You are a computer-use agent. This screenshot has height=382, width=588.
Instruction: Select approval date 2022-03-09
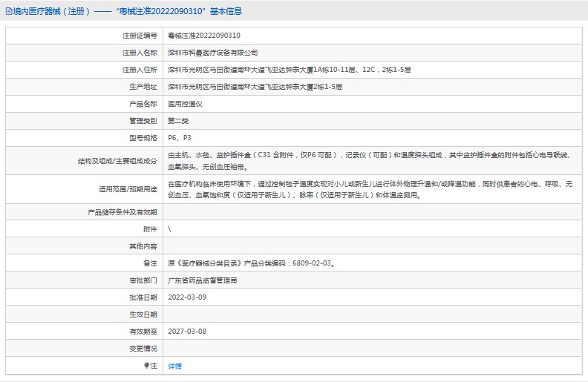pyautogui.click(x=187, y=297)
